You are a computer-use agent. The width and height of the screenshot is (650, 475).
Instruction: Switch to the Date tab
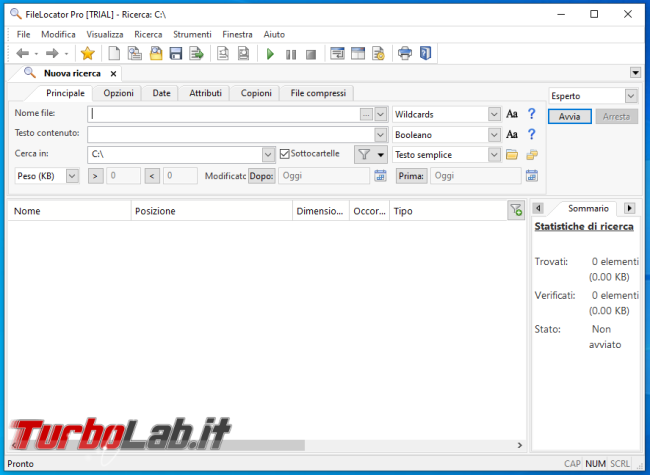click(x=161, y=93)
